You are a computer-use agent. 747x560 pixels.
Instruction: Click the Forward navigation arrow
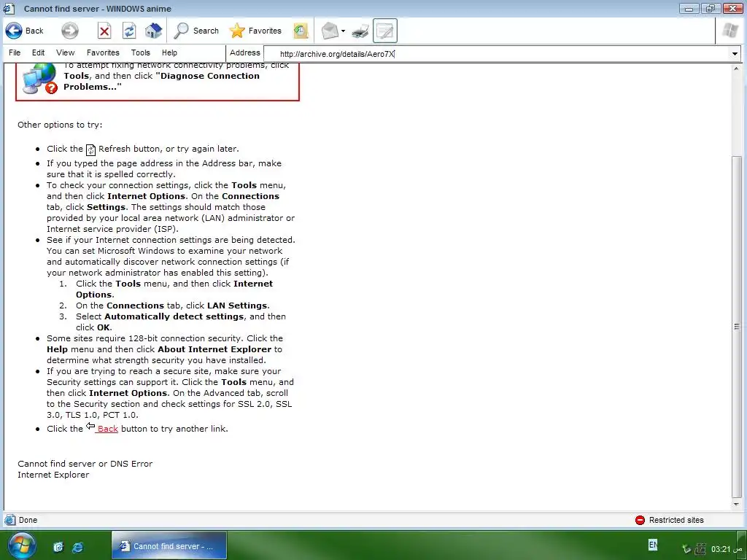[69, 31]
